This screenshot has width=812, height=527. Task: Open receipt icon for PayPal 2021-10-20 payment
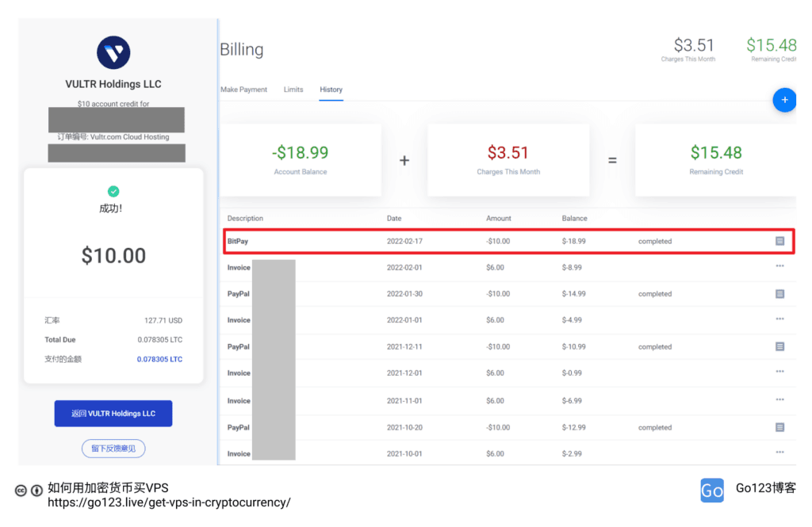779,427
